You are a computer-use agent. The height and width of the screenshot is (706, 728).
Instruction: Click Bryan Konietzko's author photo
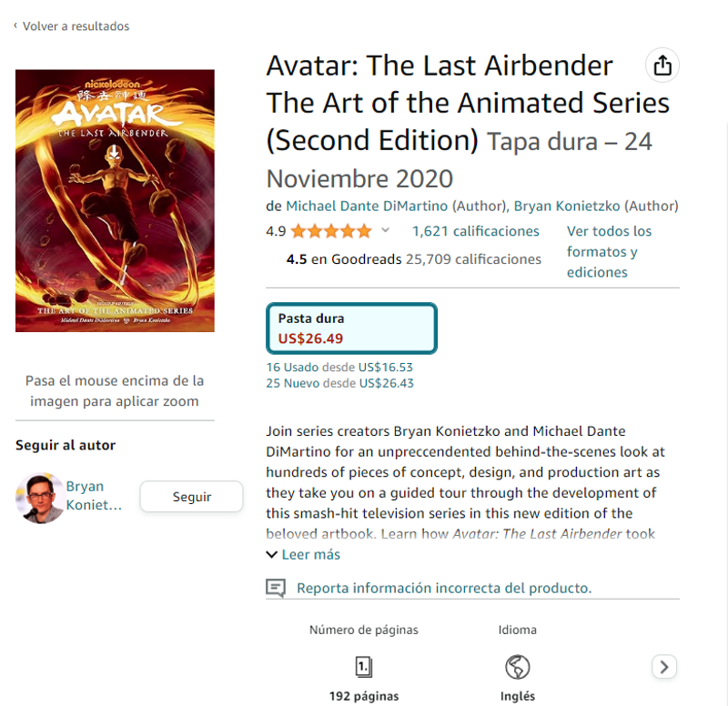[40, 498]
